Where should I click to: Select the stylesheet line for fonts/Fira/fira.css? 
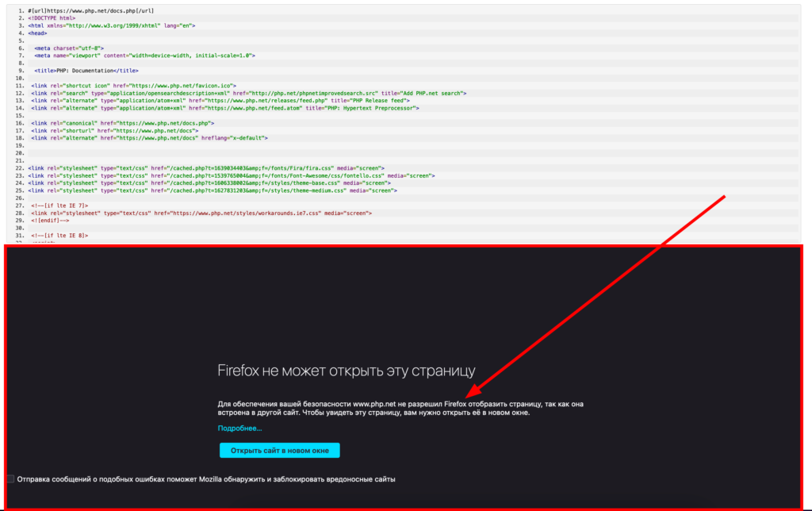click(206, 168)
